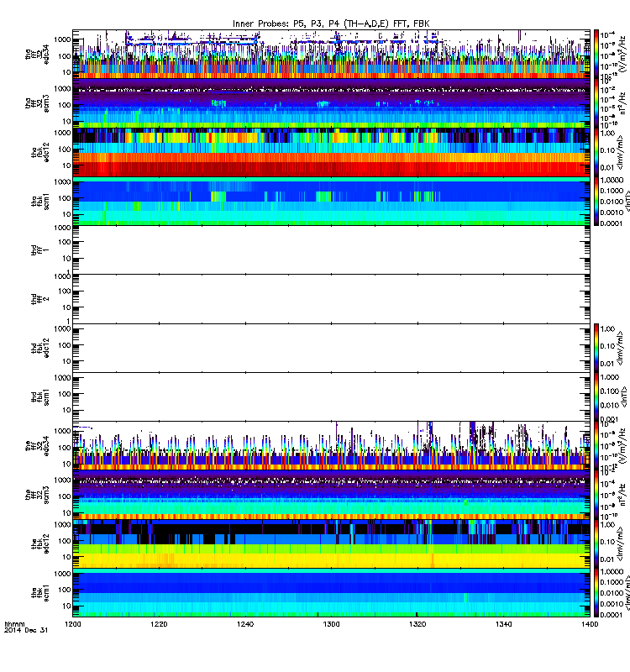Click the 'tha fbk scm1' panel label

pos(40,202)
